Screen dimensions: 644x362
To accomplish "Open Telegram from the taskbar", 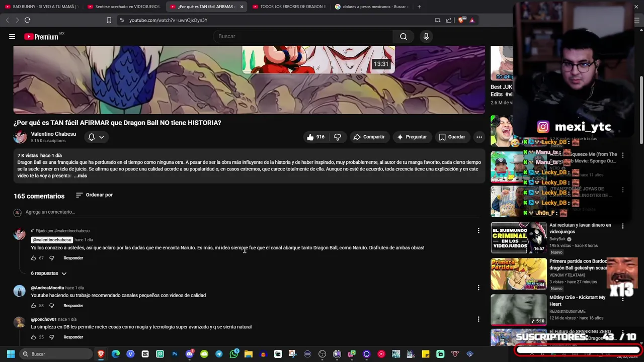I will pyautogui.click(x=219, y=354).
